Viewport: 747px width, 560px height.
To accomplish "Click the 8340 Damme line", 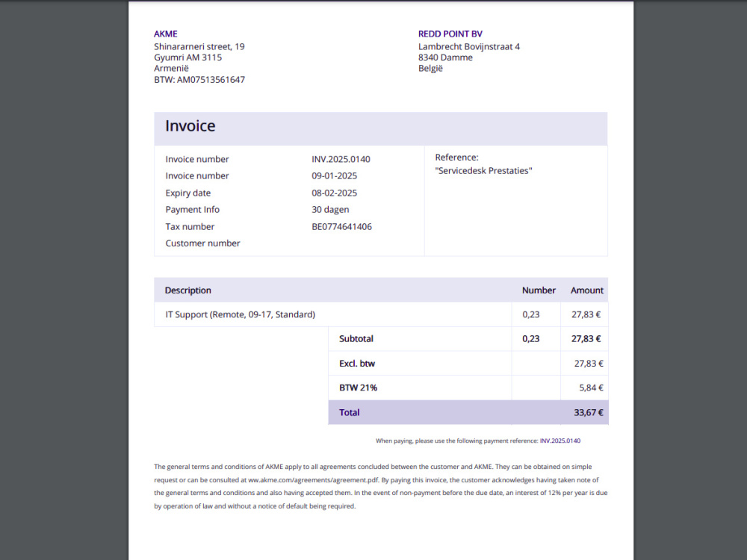I will click(x=445, y=57).
